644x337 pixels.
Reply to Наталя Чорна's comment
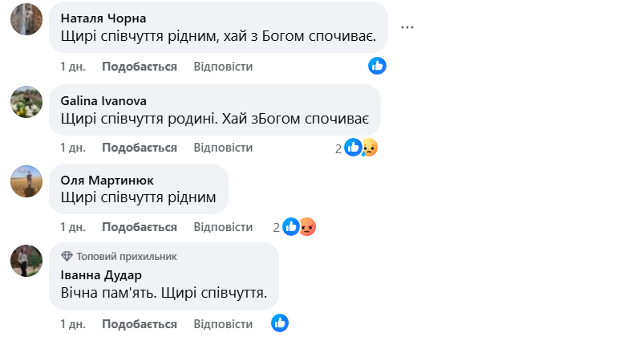click(x=223, y=67)
